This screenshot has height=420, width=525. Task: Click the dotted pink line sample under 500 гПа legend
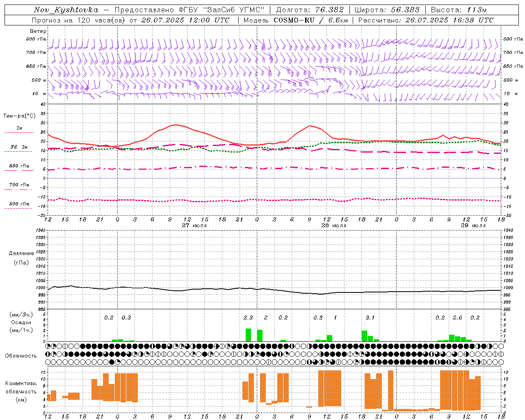coord(18,208)
